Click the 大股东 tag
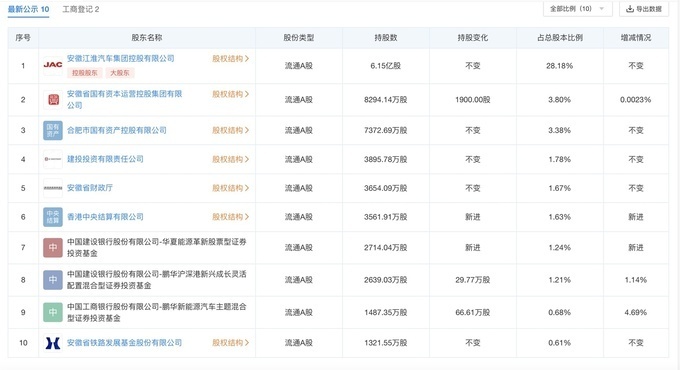This screenshot has width=680, height=370. click(x=120, y=73)
